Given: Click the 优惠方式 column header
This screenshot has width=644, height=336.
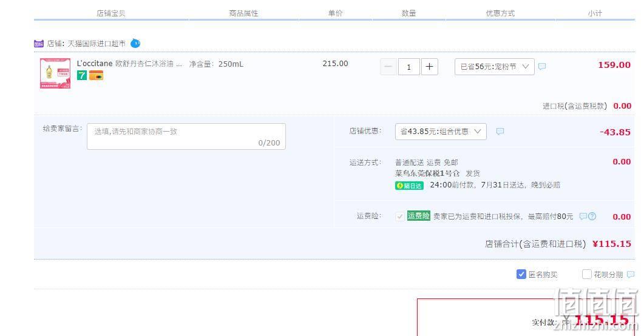Looking at the screenshot, I should coord(500,13).
